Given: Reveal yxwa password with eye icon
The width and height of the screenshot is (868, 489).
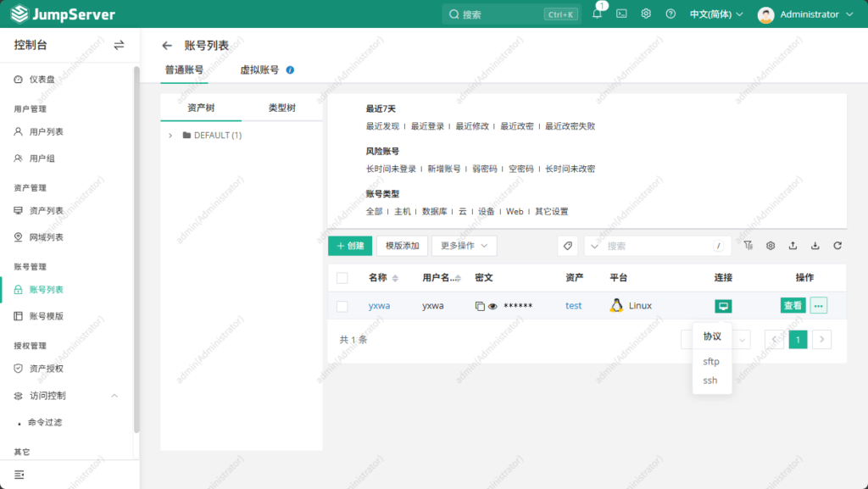Looking at the screenshot, I should 492,306.
